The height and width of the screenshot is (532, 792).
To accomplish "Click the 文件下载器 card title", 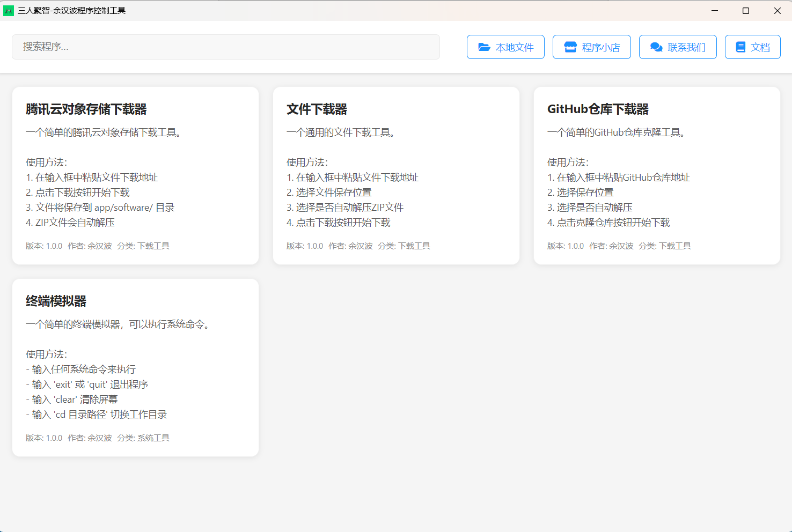I will (x=317, y=109).
